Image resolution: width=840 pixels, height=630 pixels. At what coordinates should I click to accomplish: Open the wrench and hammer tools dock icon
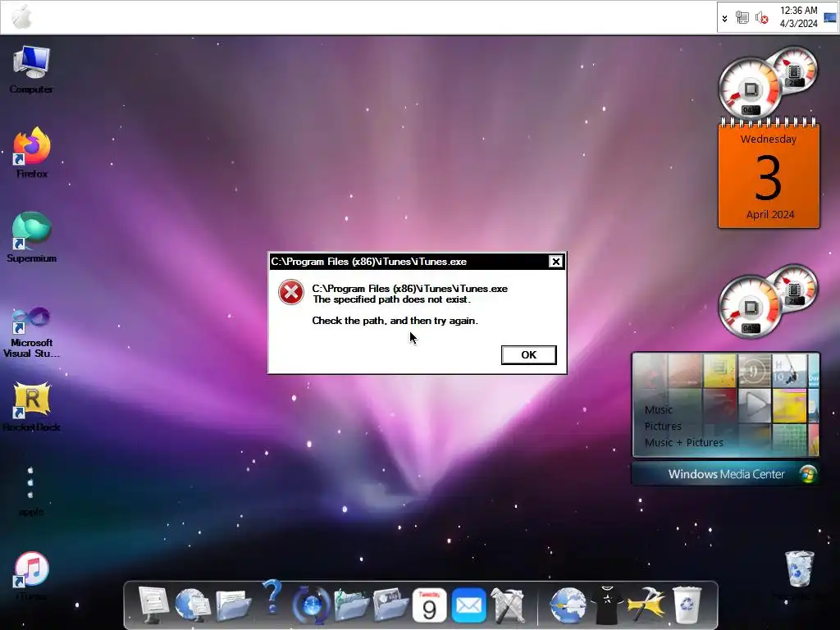point(508,605)
